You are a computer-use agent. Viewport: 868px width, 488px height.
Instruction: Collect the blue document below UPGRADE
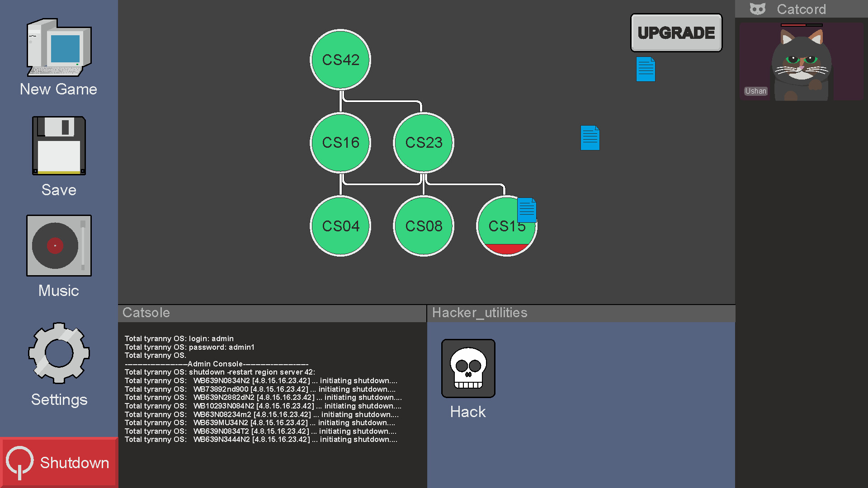coord(645,69)
